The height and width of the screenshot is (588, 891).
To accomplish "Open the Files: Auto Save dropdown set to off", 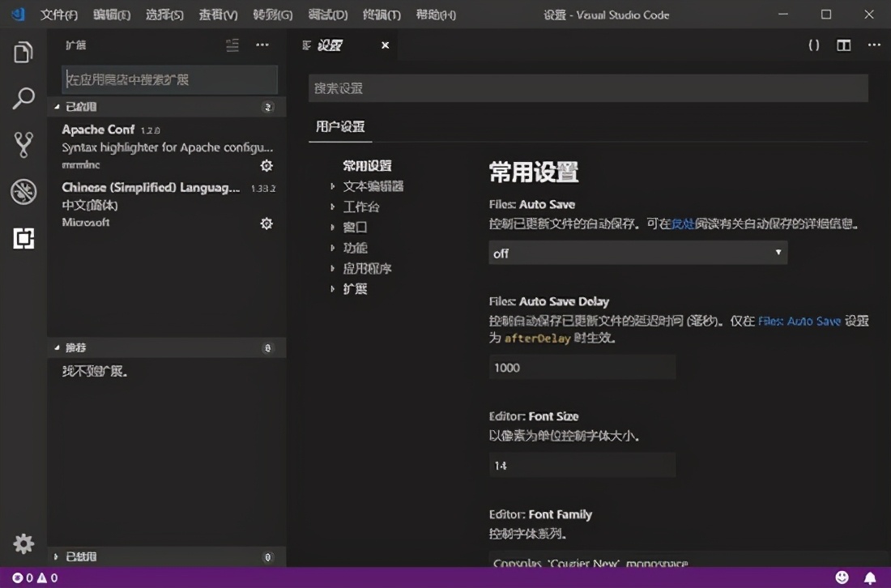I will coord(637,253).
